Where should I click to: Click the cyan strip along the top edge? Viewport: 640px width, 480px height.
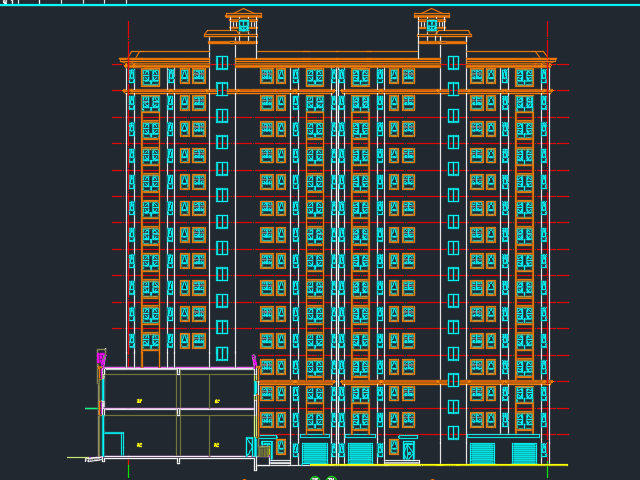click(320, 4)
